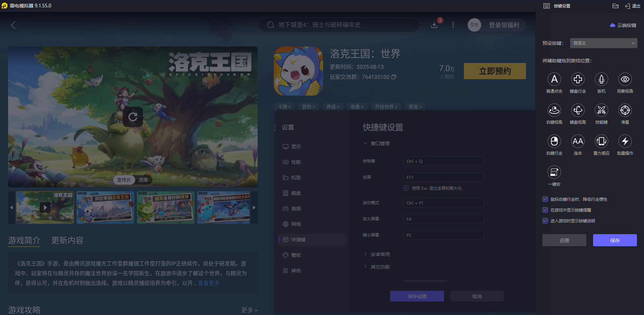Toggle 使用 Esc 退出全屏和最大化 checkbox
Viewport: 644px width, 315px height.
[406, 188]
